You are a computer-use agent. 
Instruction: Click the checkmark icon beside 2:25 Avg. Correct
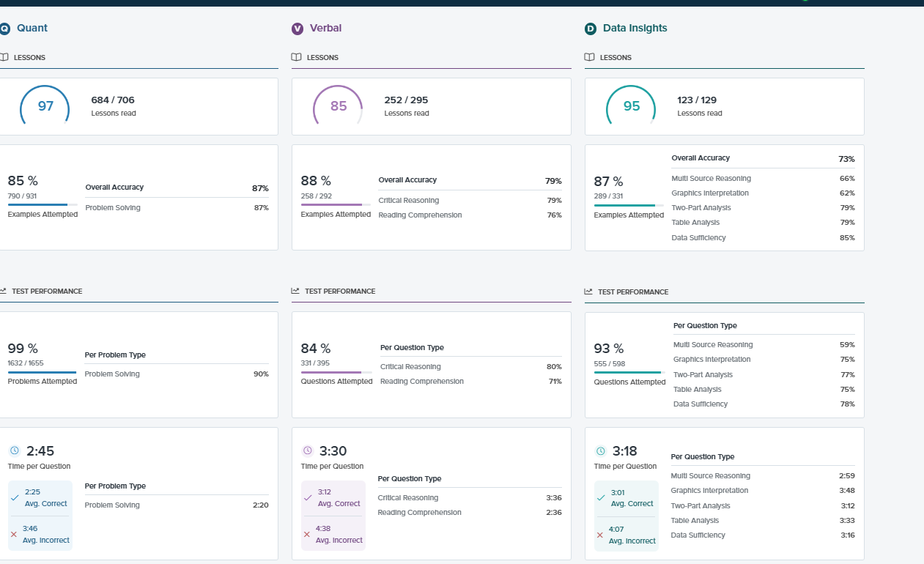14,498
